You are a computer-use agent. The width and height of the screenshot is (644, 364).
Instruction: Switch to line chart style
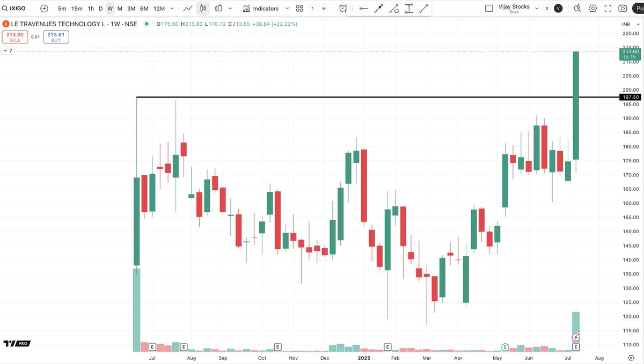188,9
